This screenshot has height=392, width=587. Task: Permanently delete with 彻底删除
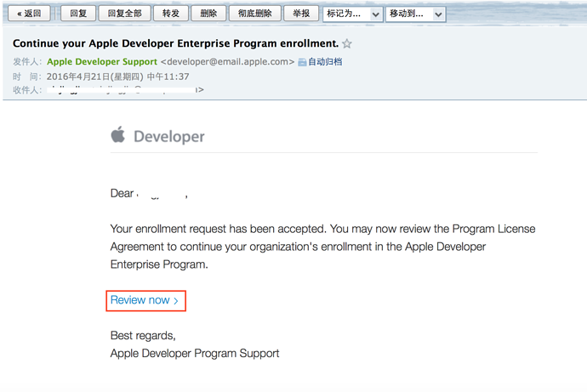pos(255,14)
